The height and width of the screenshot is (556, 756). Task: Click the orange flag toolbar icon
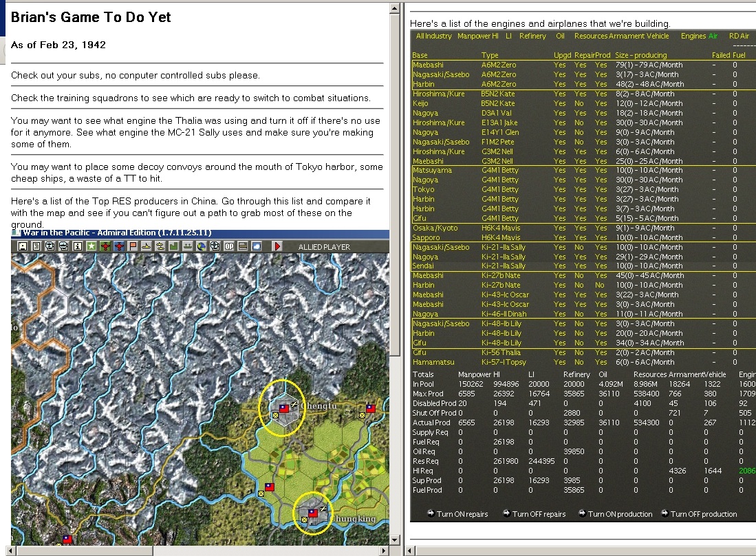tap(133, 246)
